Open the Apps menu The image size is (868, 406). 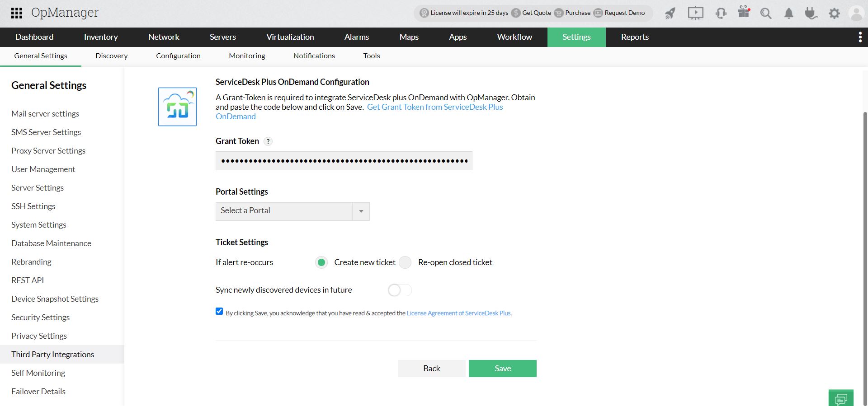(458, 37)
